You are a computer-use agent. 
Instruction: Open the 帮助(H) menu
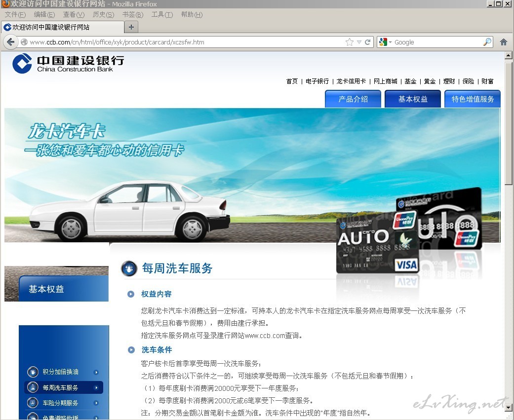(192, 14)
